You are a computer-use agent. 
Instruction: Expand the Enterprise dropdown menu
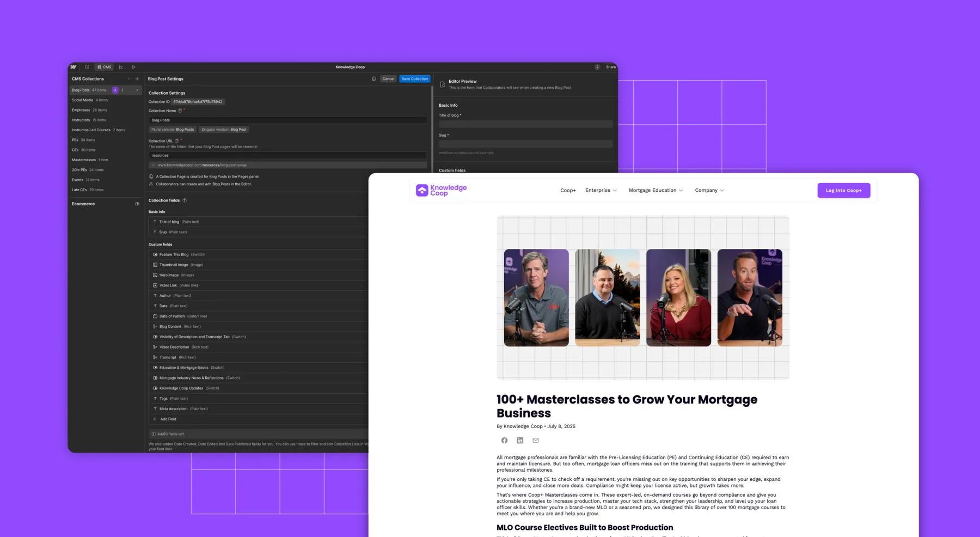(601, 191)
